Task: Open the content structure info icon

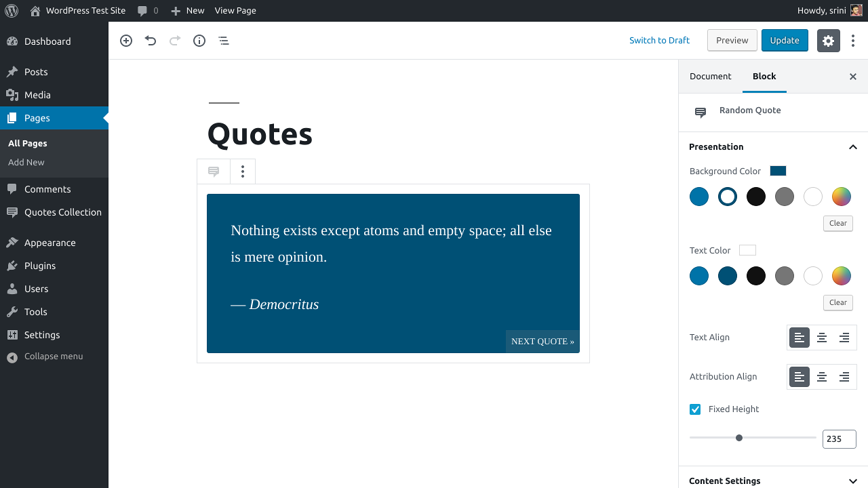Action: [x=199, y=41]
